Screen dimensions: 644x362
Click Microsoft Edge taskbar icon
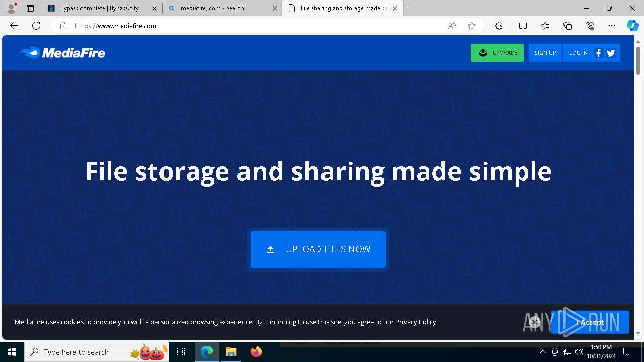coord(207,352)
